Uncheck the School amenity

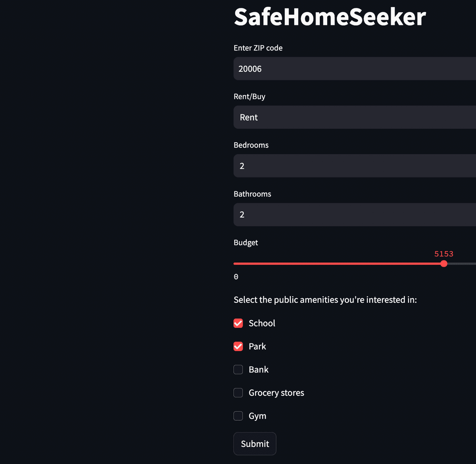tap(238, 323)
